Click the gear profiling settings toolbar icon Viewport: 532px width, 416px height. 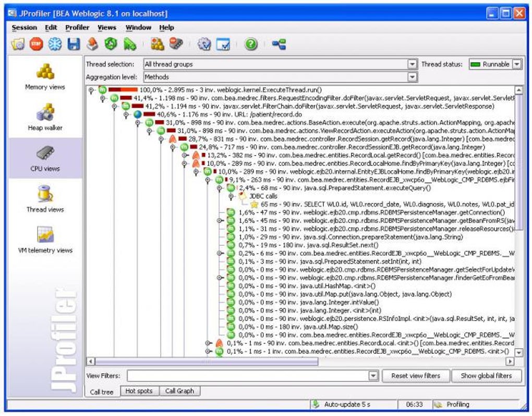[x=204, y=44]
